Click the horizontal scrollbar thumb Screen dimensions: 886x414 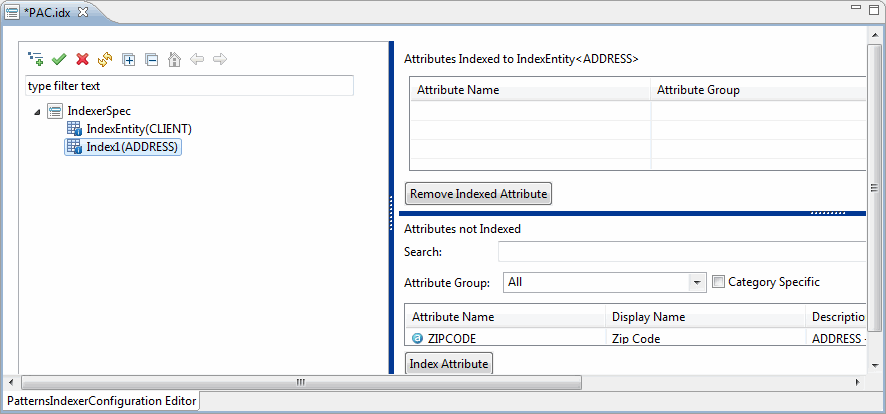(x=301, y=382)
